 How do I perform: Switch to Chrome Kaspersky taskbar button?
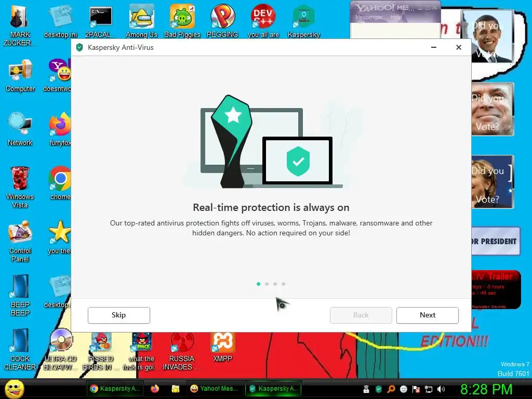115,389
